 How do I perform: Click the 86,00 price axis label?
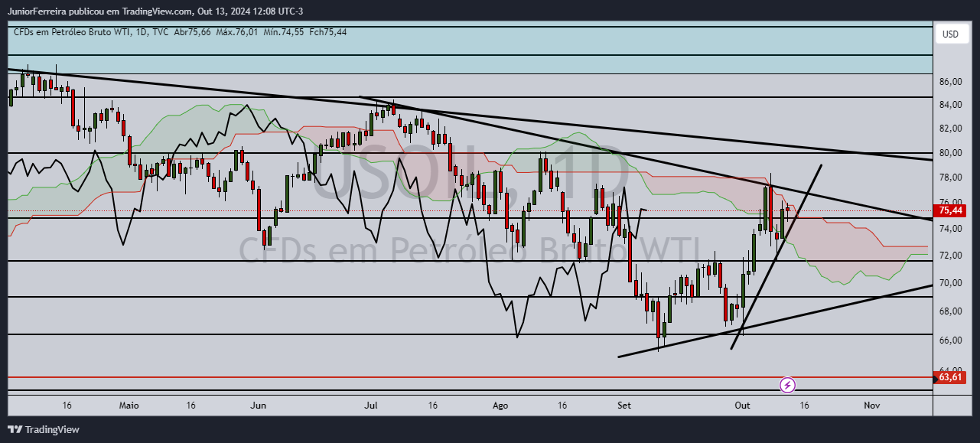950,82
